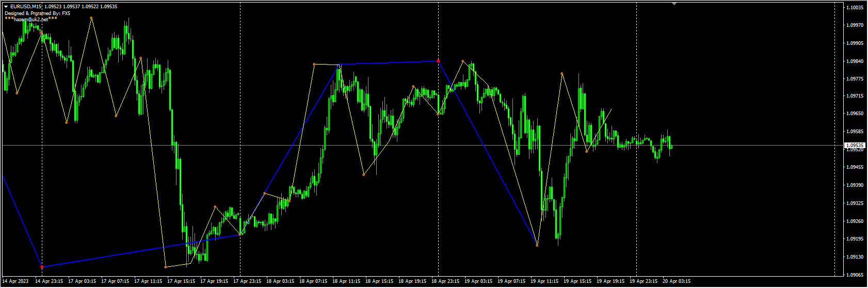The image size is (868, 288).
Task: Click the '18 Apr 19:15' time axis label
Action: click(x=412, y=282)
